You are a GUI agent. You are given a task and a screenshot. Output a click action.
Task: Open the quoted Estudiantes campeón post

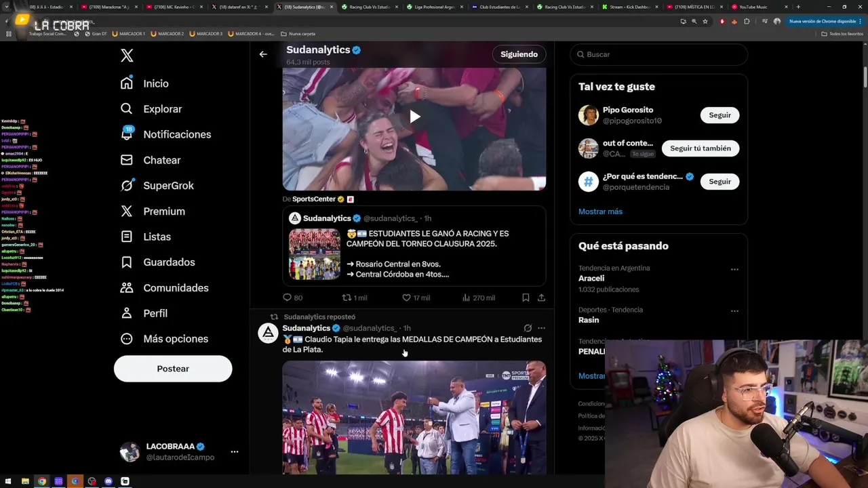[x=414, y=246]
